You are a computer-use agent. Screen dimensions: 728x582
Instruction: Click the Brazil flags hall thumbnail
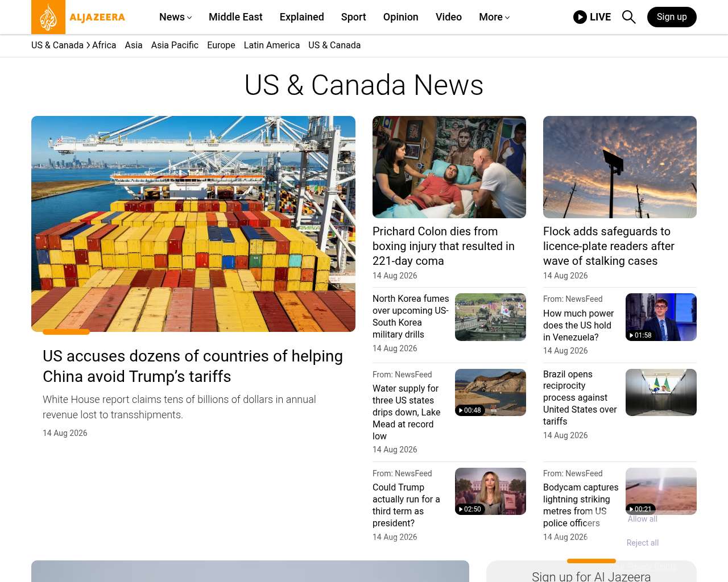[661, 392]
